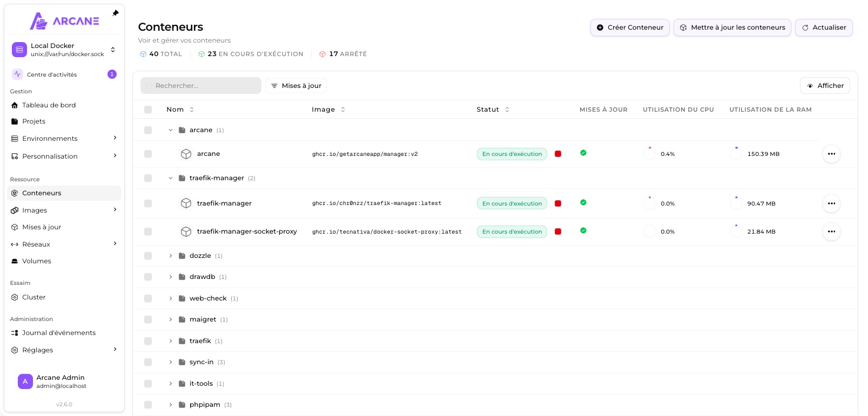Expand the traefik group
Image resolution: width=868 pixels, height=416 pixels.
pos(171,341)
